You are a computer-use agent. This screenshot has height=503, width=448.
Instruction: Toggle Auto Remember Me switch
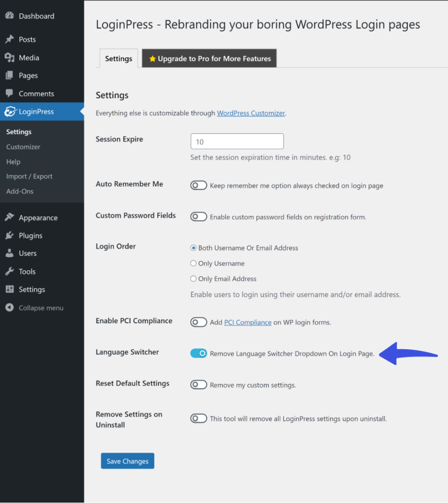pos(199,185)
